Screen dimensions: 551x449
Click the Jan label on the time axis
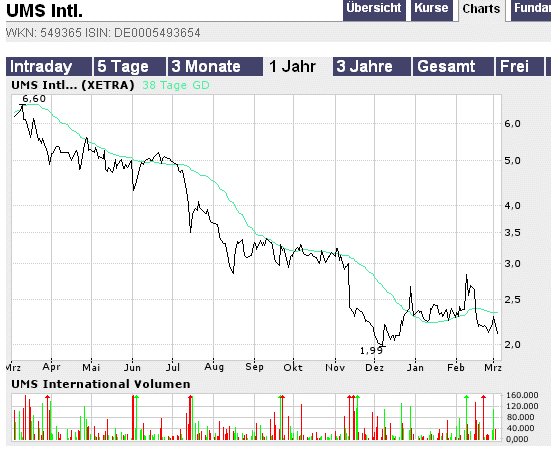[x=415, y=367]
